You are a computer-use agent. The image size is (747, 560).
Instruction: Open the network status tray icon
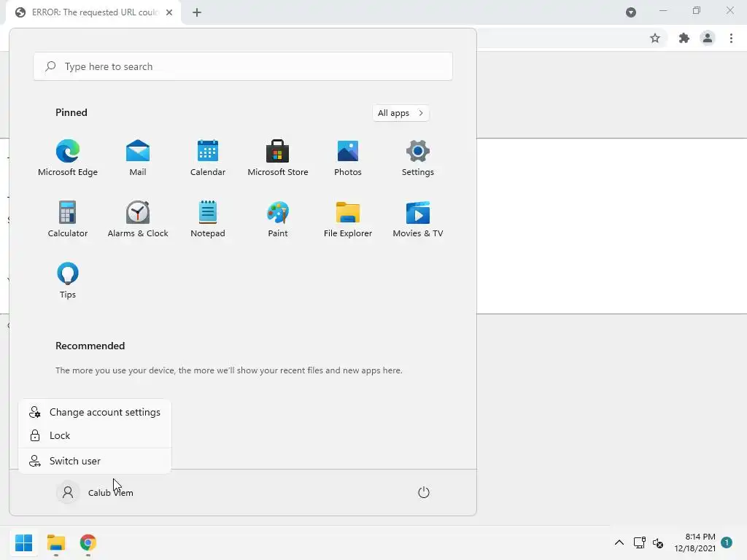pyautogui.click(x=639, y=542)
